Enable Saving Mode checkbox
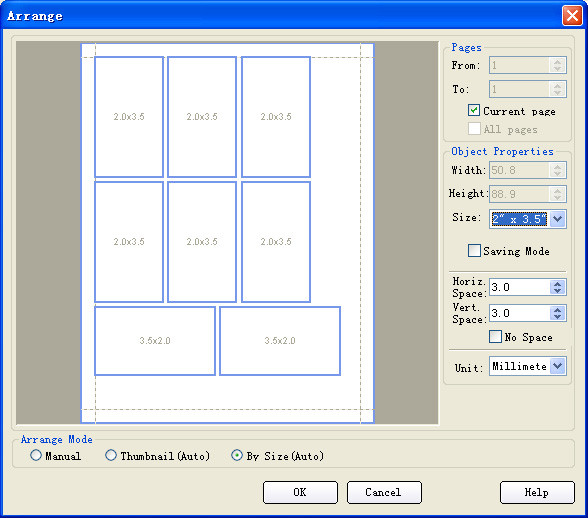 [474, 251]
